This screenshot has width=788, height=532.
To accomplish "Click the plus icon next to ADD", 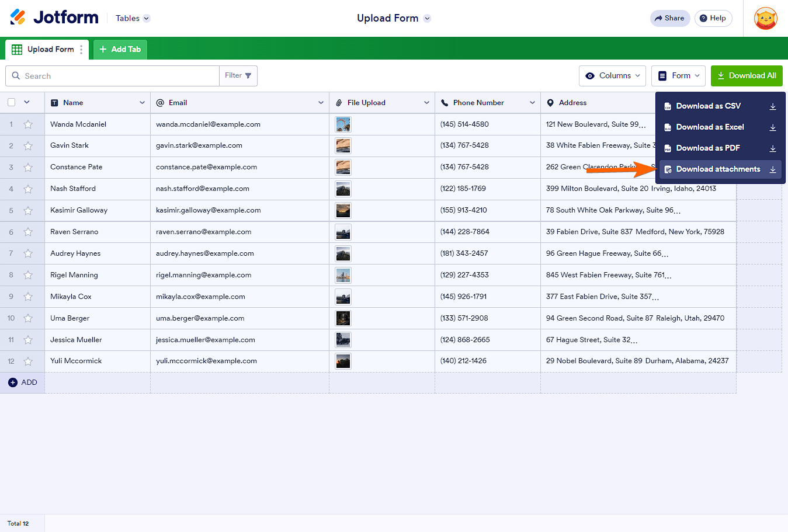I will tap(13, 383).
